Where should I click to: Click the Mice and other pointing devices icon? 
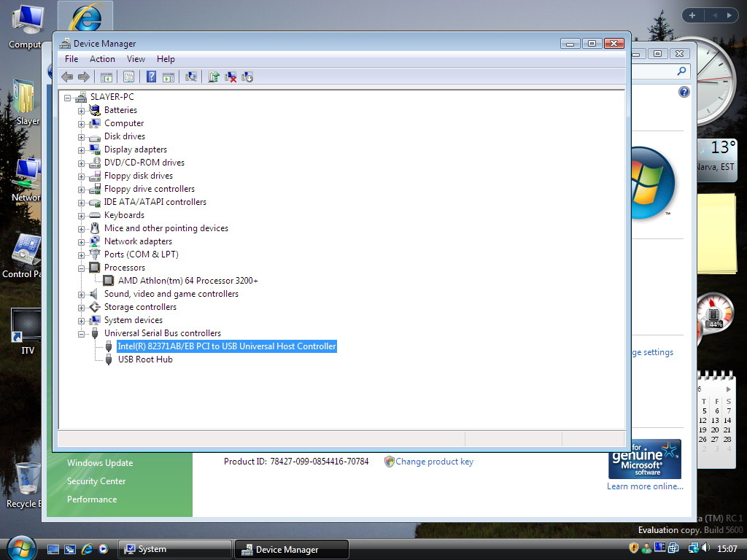[x=95, y=228]
